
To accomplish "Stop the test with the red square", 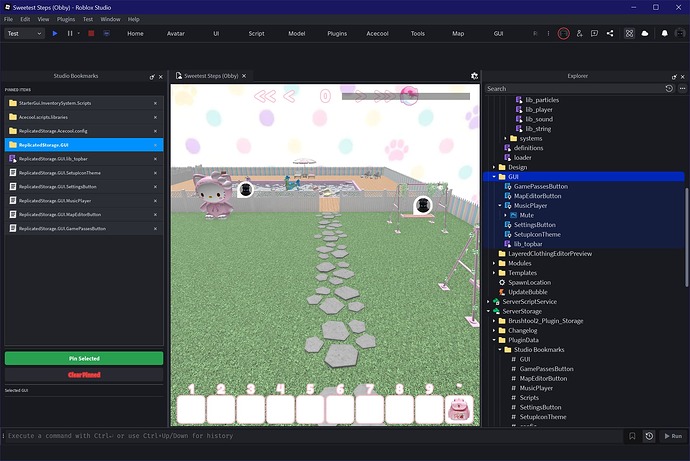I will click(91, 33).
